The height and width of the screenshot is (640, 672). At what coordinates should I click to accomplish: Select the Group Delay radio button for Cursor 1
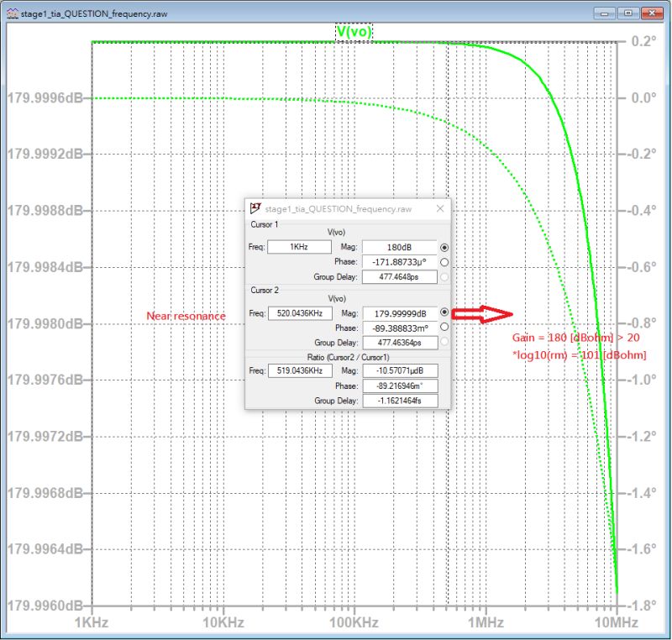tap(444, 275)
